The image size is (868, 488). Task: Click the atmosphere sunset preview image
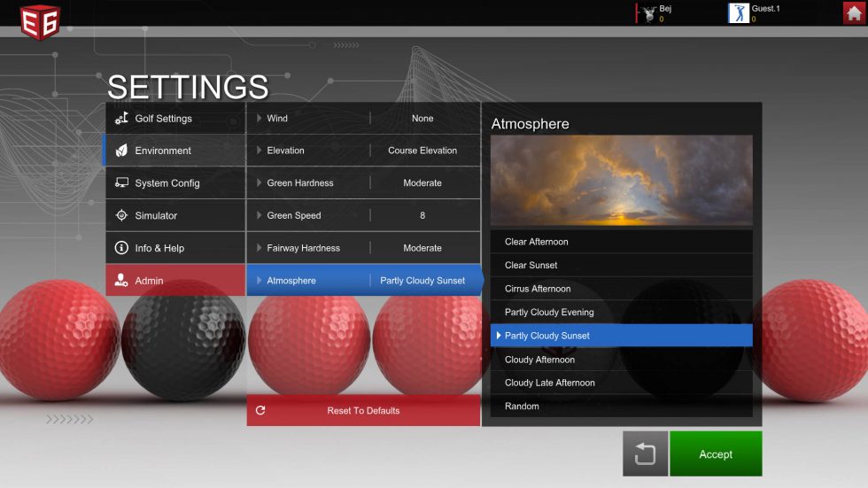click(x=621, y=180)
